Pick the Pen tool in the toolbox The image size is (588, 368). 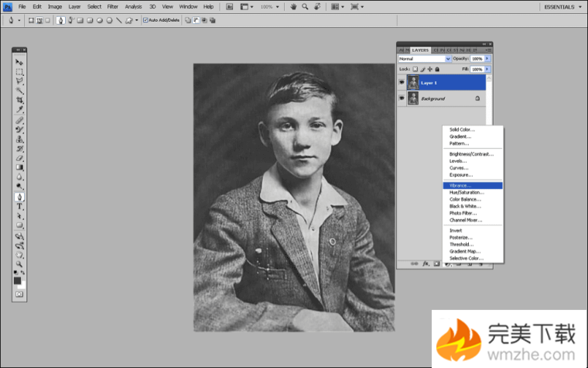(x=19, y=197)
